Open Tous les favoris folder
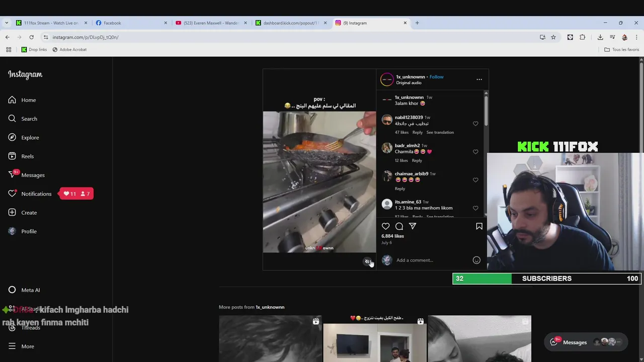This screenshot has height=362, width=644. 621,50
